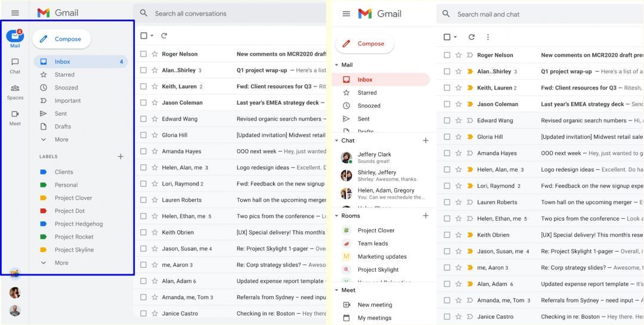
Task: Open the main menu in right Gmail window
Action: 346,14
